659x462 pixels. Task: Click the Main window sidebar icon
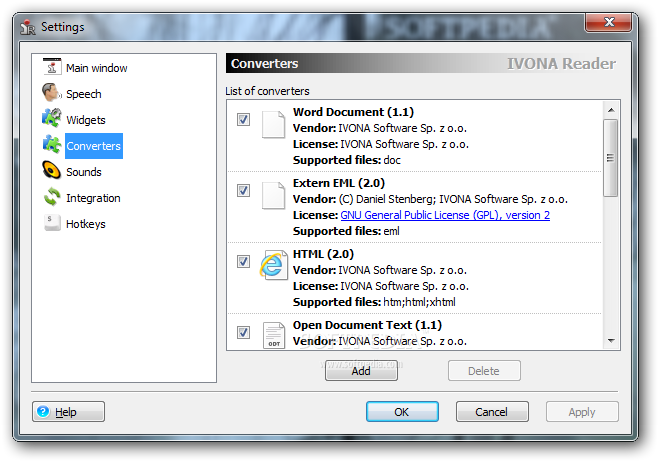pyautogui.click(x=52, y=67)
